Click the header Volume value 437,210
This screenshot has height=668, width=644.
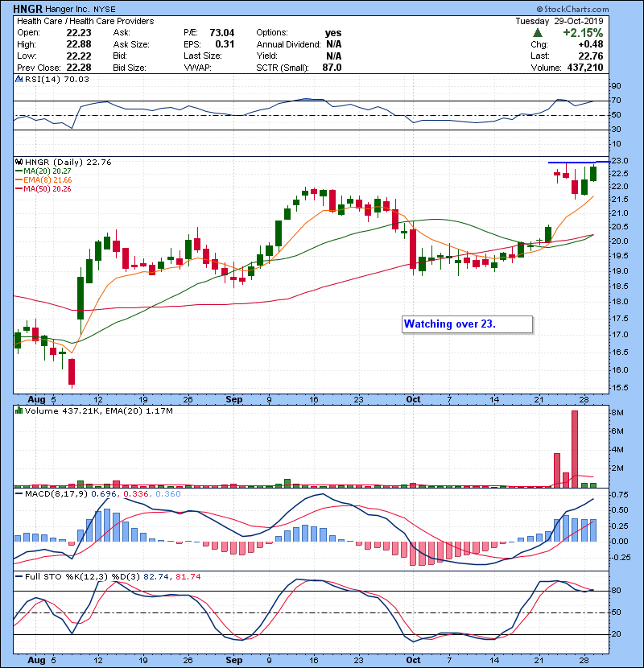click(585, 68)
